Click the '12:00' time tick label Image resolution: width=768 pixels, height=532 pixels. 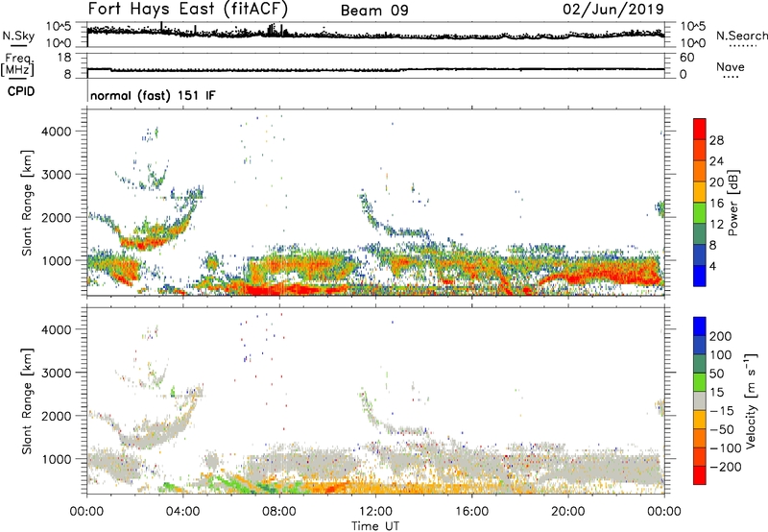375,512
